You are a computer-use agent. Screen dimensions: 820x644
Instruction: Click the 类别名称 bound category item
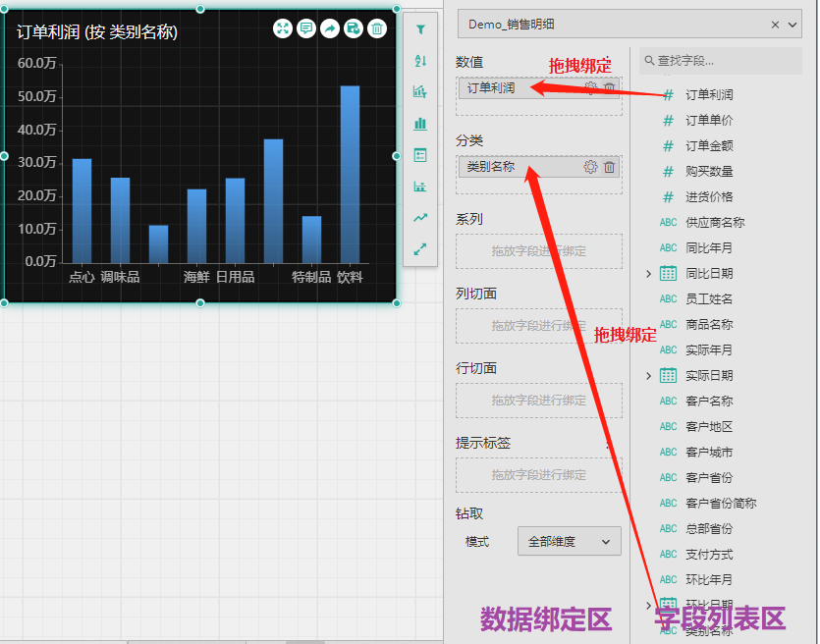[539, 167]
